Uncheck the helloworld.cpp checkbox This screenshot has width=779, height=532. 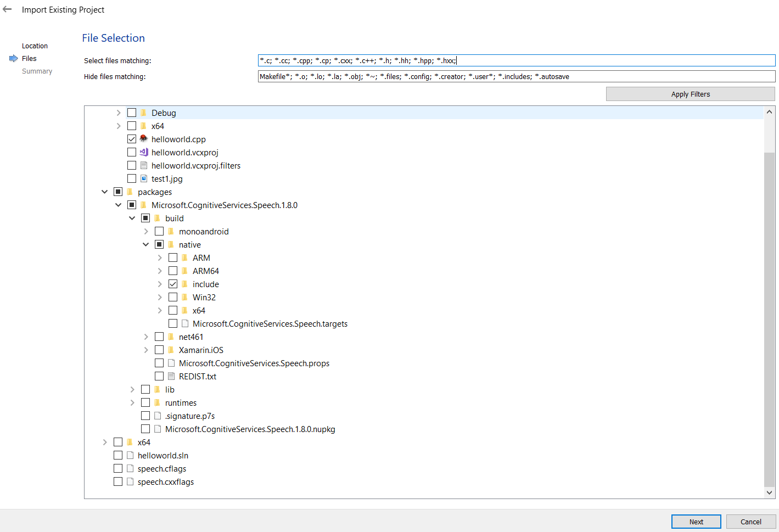click(x=132, y=138)
